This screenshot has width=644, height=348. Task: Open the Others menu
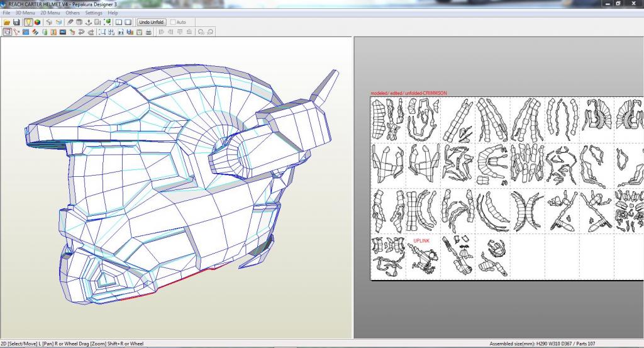73,13
